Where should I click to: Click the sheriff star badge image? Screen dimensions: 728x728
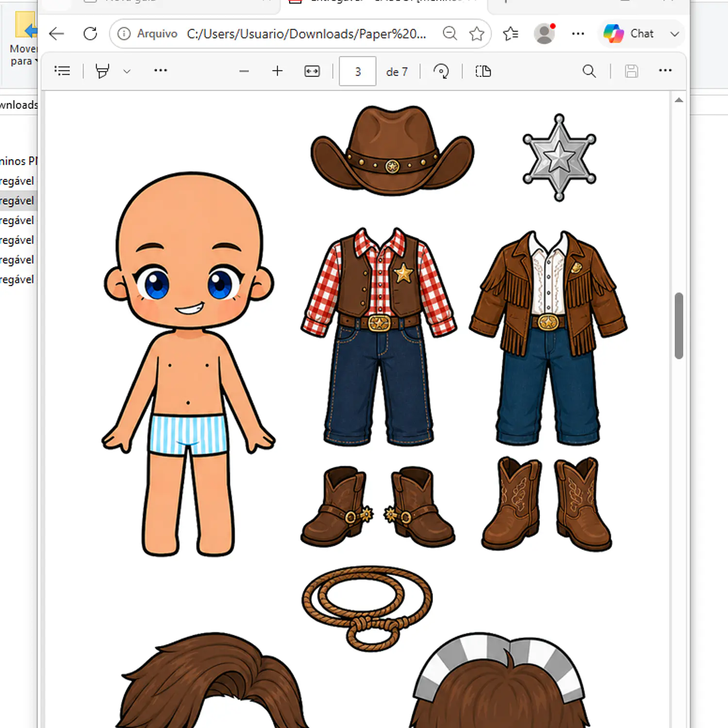[x=559, y=158]
